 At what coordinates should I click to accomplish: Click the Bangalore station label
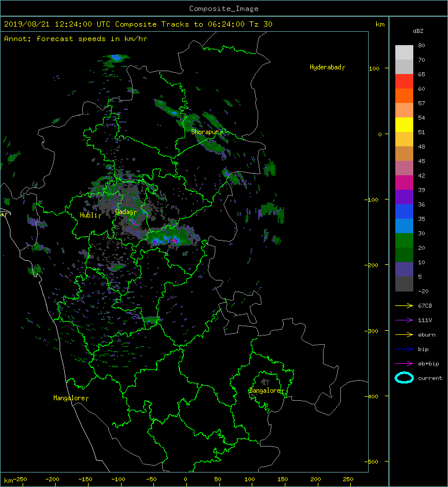point(266,391)
